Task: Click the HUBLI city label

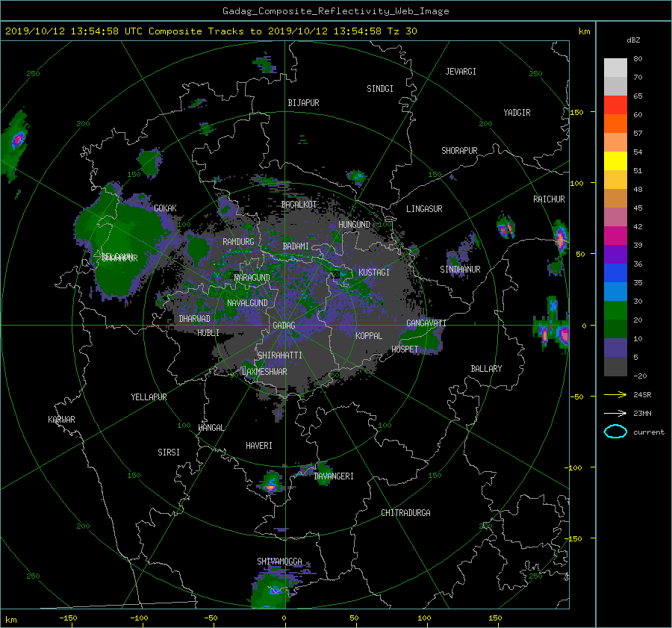Action: [208, 333]
